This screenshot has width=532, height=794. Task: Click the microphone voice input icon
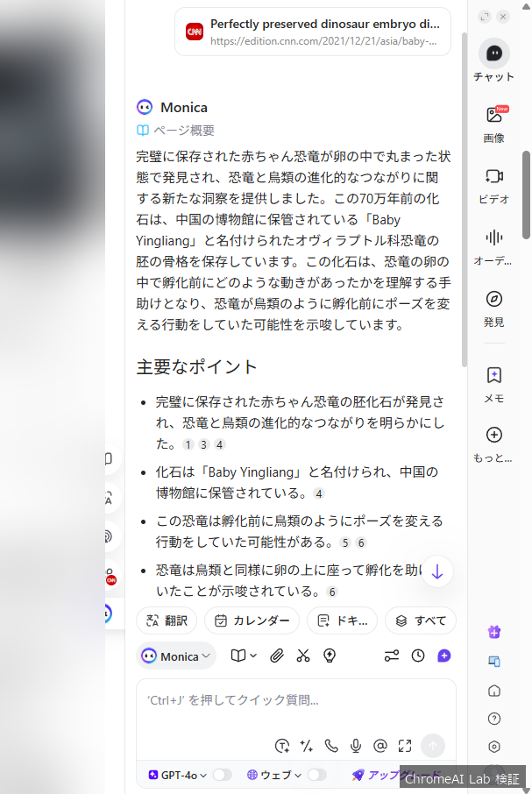356,746
